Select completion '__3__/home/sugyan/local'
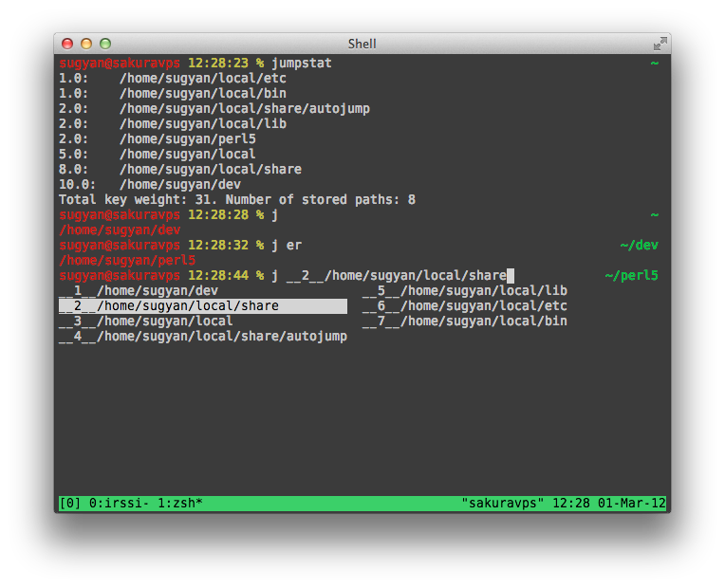Screen dimensions: 725x588 coord(145,322)
